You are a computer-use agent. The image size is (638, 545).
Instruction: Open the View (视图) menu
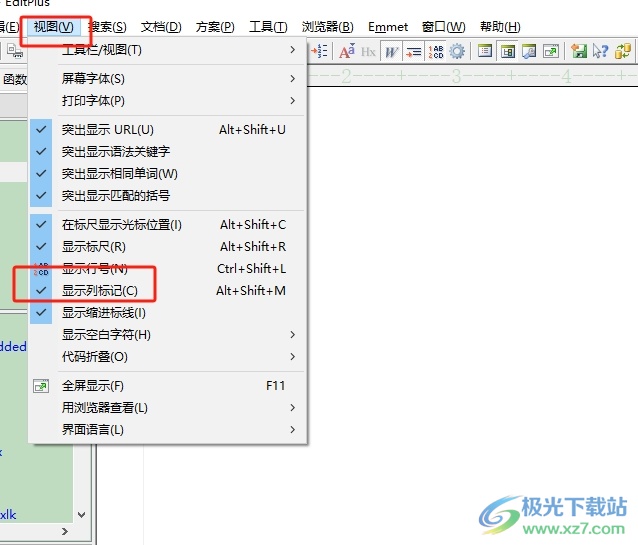coord(54,27)
